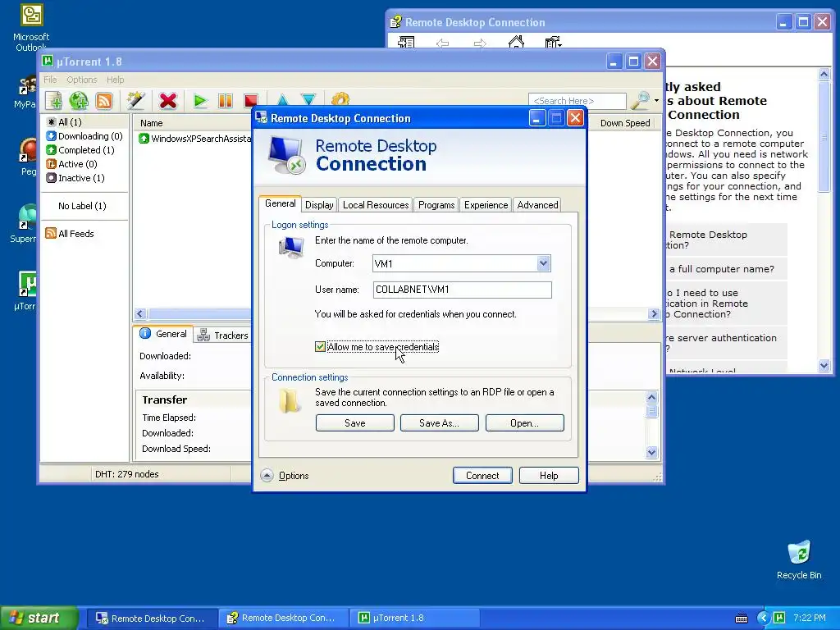Open 'a full computer name?' help topic
Screen dimensions: 840x630
click(x=722, y=269)
